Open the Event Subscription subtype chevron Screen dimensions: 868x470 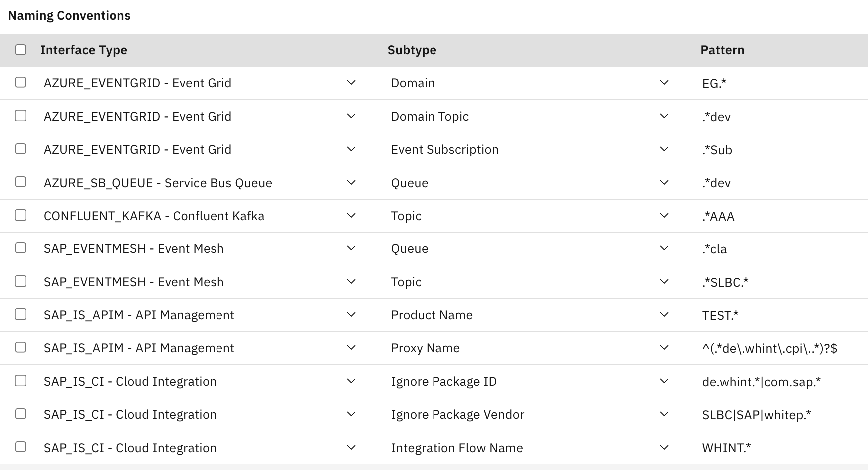click(664, 149)
